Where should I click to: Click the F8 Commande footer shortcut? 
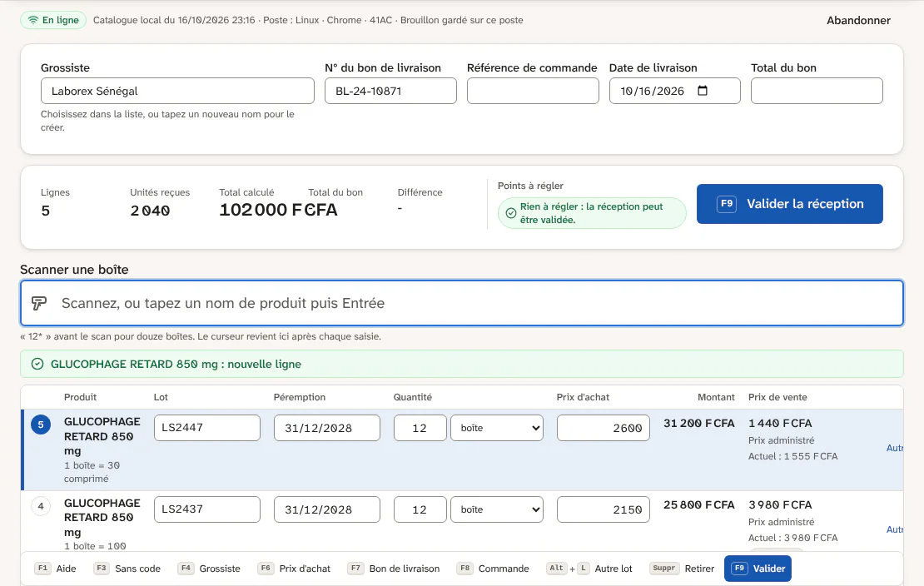pyautogui.click(x=493, y=569)
